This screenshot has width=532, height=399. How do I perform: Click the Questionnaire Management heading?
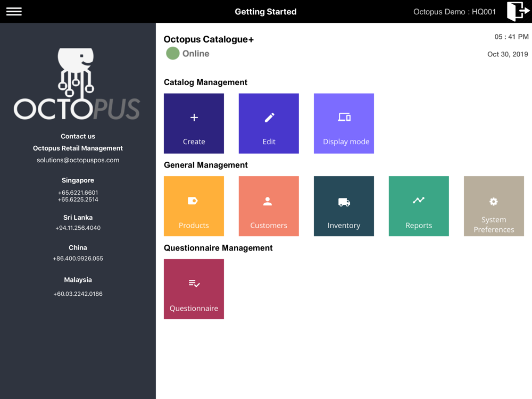[218, 248]
